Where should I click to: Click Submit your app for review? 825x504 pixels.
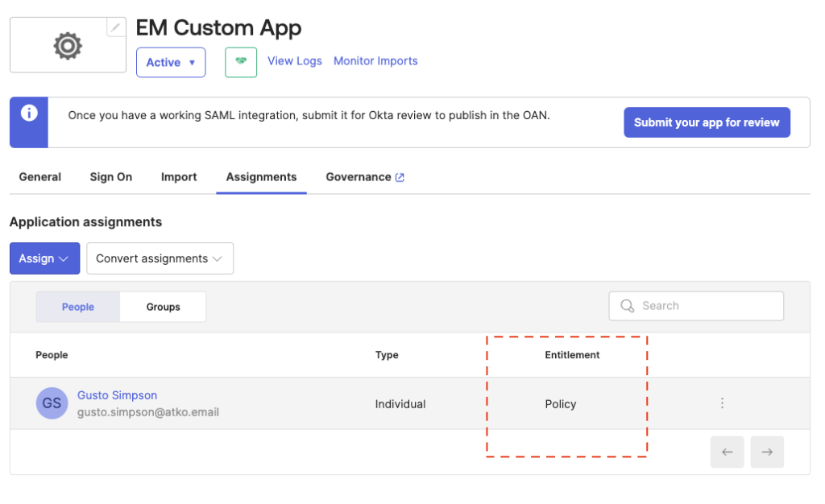tap(707, 122)
